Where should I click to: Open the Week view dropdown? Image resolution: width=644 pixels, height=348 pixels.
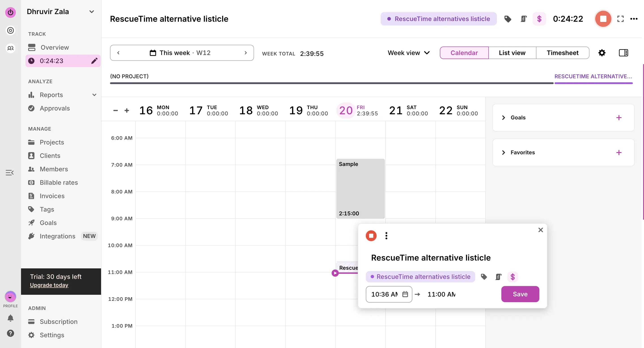[x=409, y=53]
